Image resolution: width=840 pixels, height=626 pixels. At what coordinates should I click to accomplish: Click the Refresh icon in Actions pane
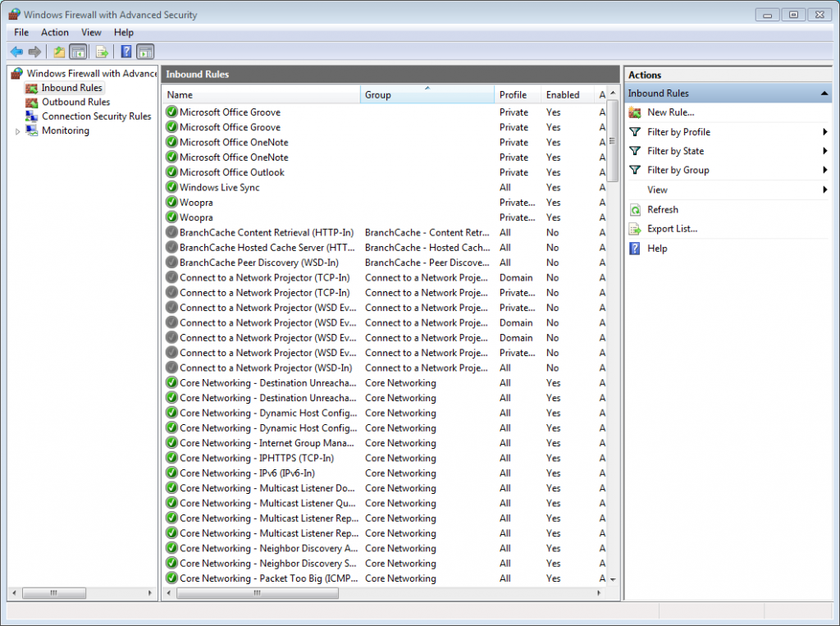[636, 209]
